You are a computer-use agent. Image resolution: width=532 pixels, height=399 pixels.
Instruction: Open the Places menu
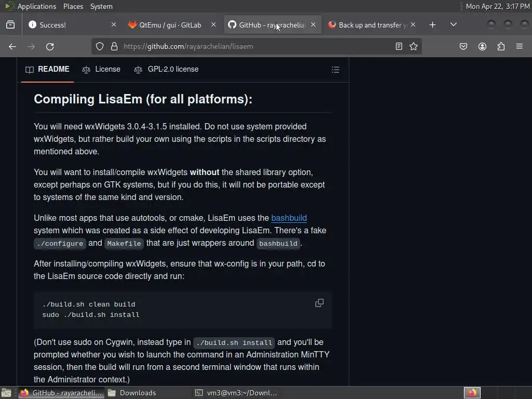[73, 6]
